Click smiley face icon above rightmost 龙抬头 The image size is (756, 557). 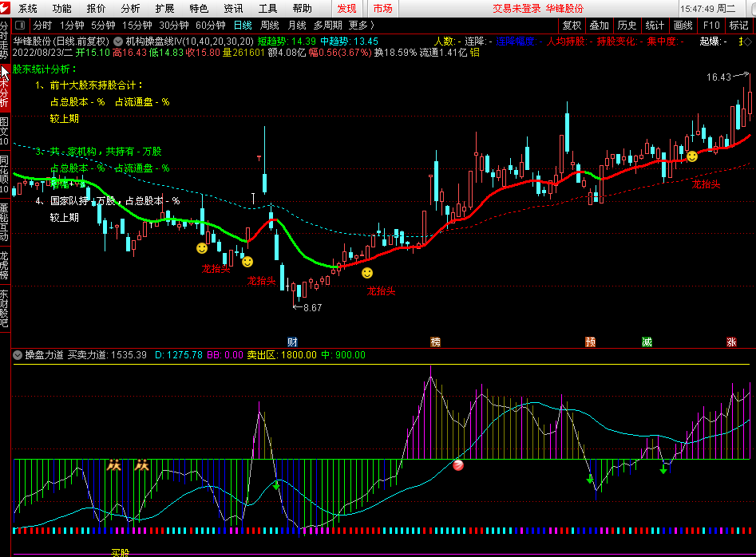coord(692,156)
